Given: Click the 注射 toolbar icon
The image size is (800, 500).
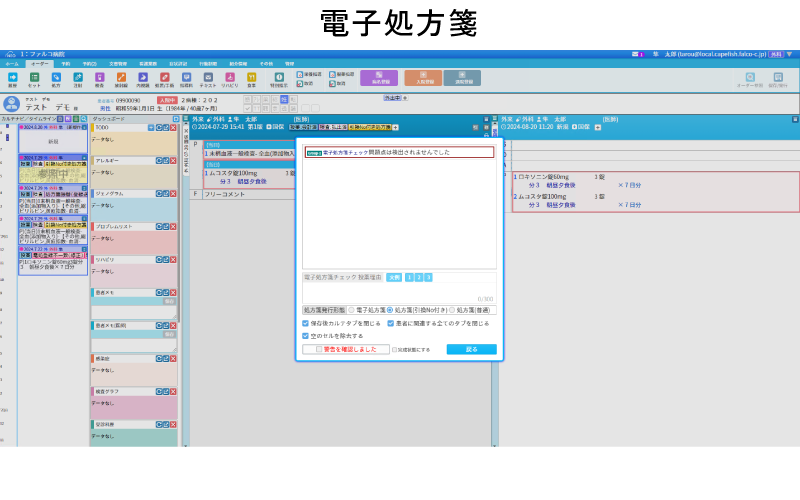Looking at the screenshot, I should click(77, 78).
